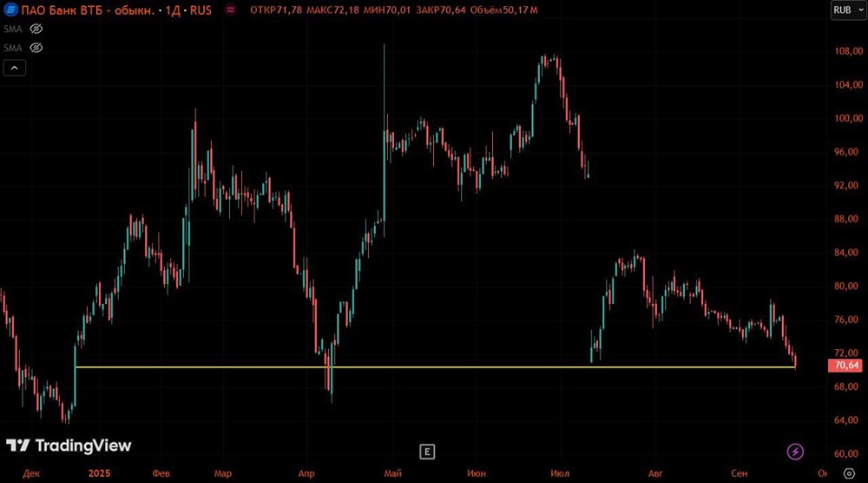Click the Фев label on time axis
868x483 pixels.
pyautogui.click(x=161, y=473)
